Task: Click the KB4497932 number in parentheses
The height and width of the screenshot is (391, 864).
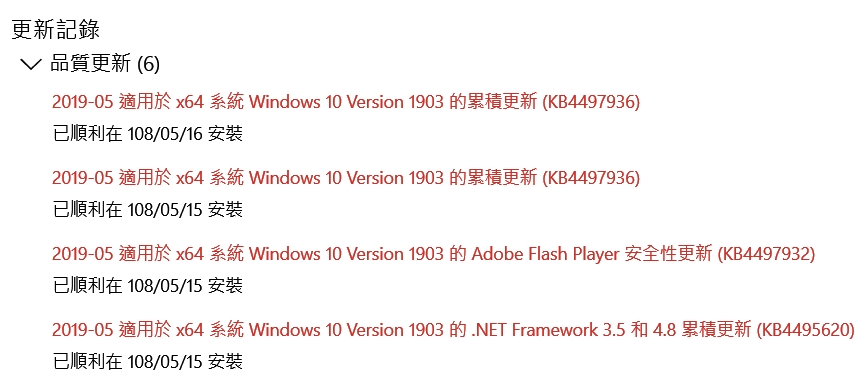Action: (x=766, y=254)
